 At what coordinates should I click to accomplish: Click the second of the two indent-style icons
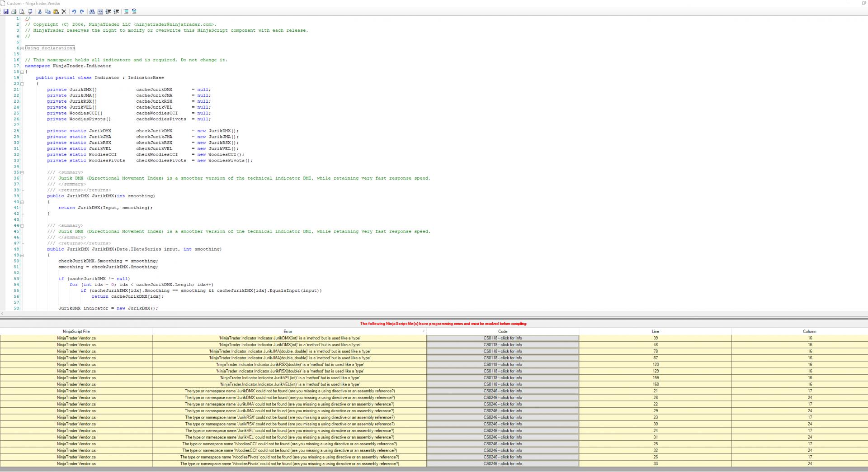point(116,12)
